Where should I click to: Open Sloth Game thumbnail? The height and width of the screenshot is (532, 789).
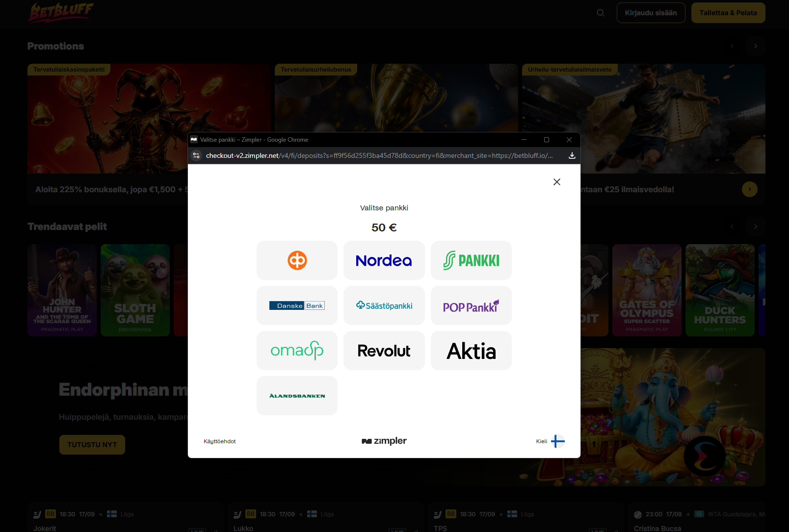click(135, 290)
